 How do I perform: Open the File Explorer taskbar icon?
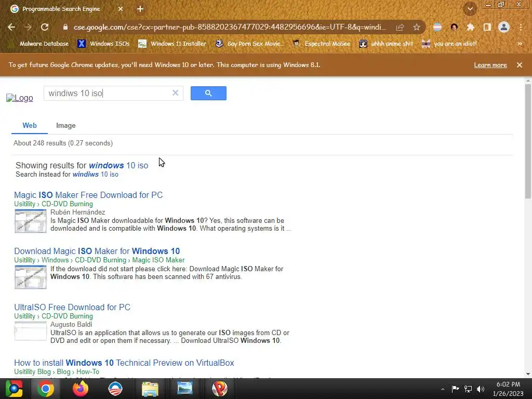coord(150,389)
